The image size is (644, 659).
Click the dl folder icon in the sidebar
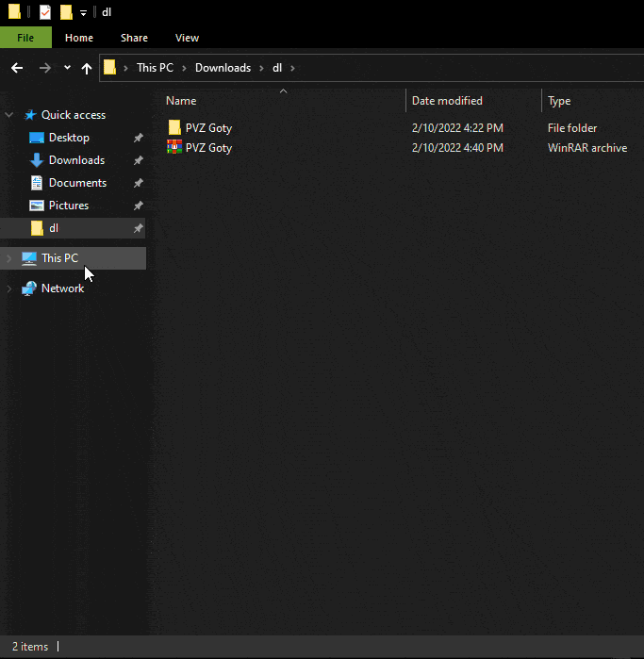[37, 228]
